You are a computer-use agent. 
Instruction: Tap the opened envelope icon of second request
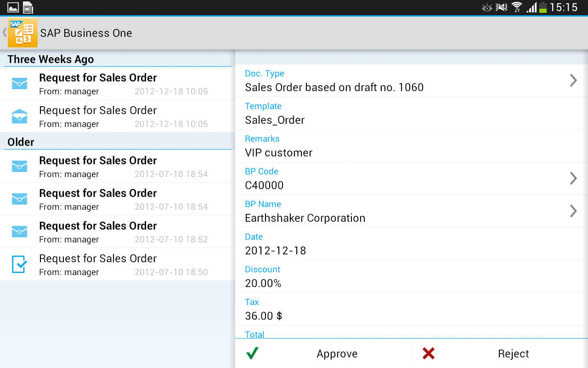click(x=19, y=116)
